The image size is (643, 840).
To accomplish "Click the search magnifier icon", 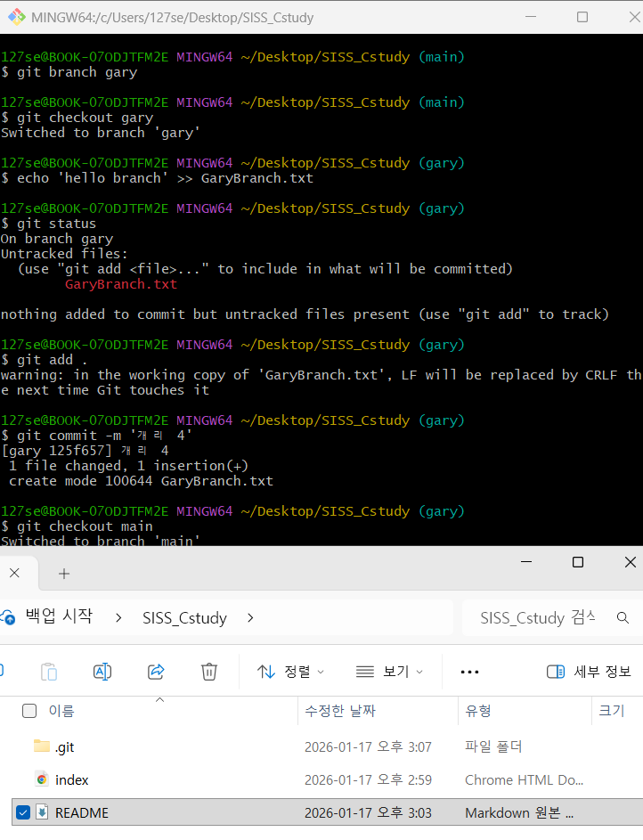I will pyautogui.click(x=623, y=617).
